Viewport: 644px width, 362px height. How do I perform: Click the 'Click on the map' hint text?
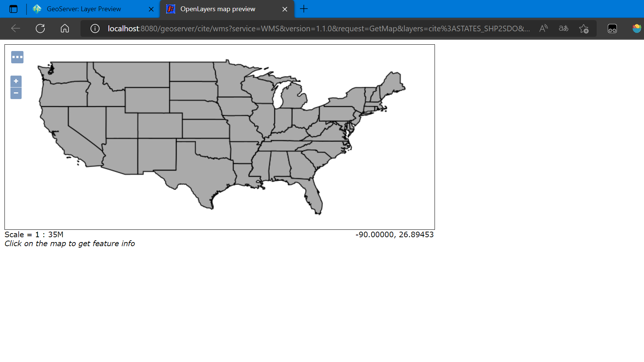pyautogui.click(x=70, y=244)
